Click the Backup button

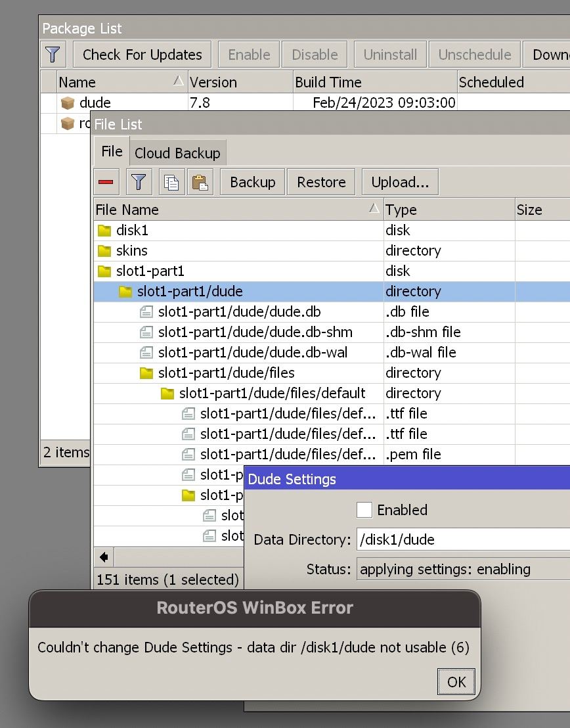[253, 182]
